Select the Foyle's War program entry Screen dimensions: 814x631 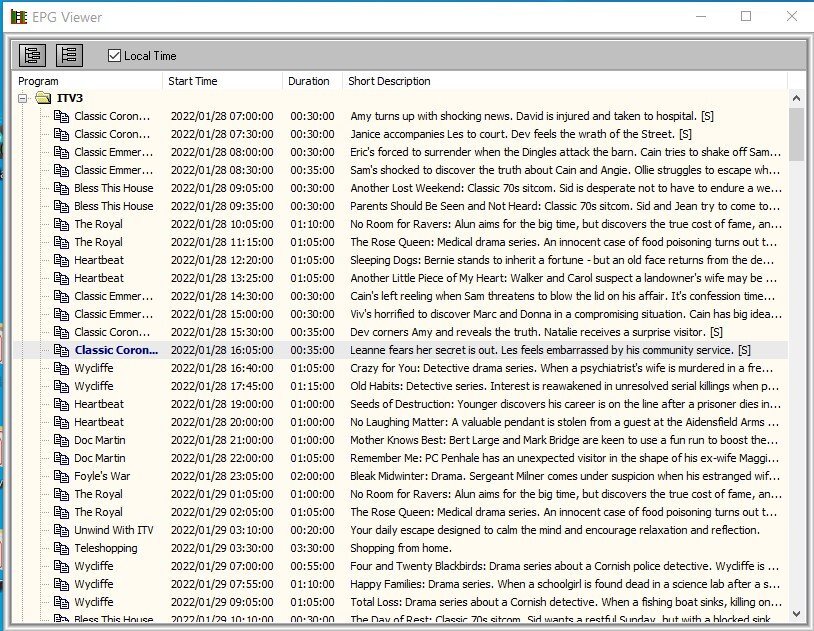[102, 476]
